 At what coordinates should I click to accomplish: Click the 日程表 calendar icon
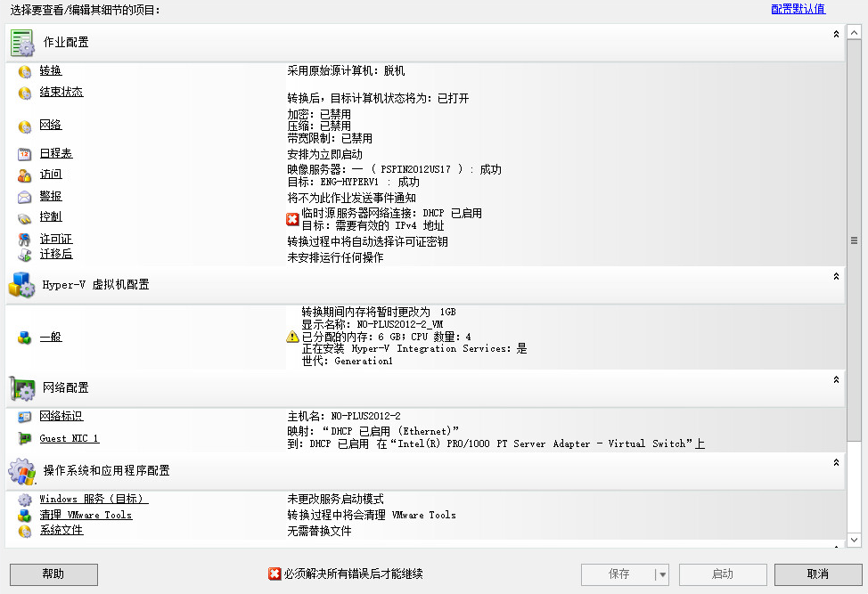coord(24,154)
